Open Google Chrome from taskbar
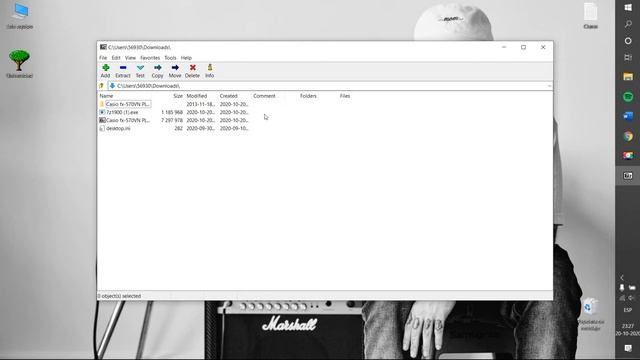 point(628,136)
